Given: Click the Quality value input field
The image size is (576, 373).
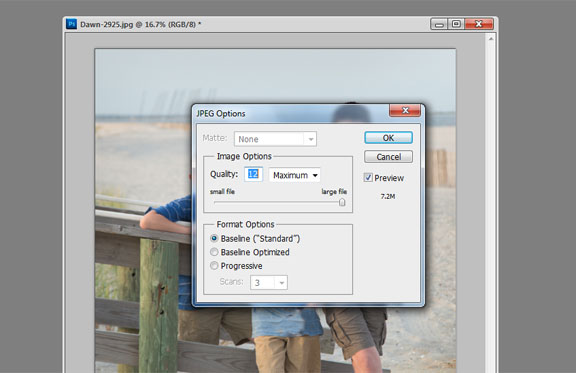Looking at the screenshot, I should tap(253, 174).
